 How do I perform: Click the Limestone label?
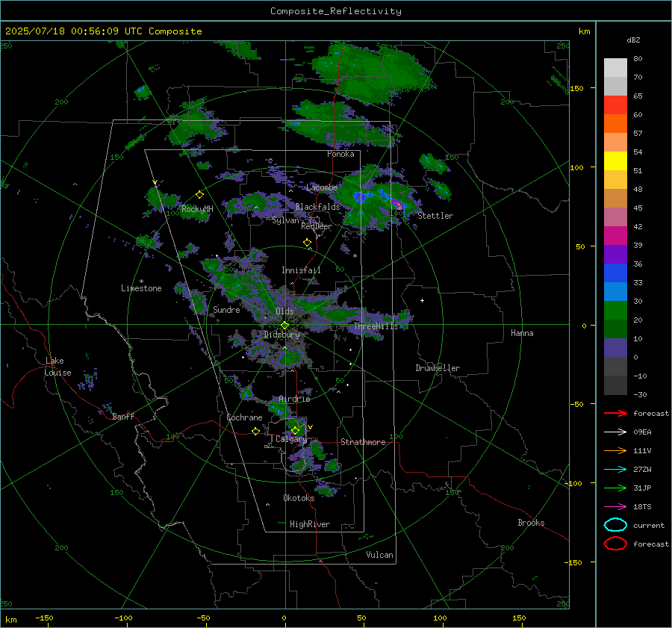click(x=141, y=288)
